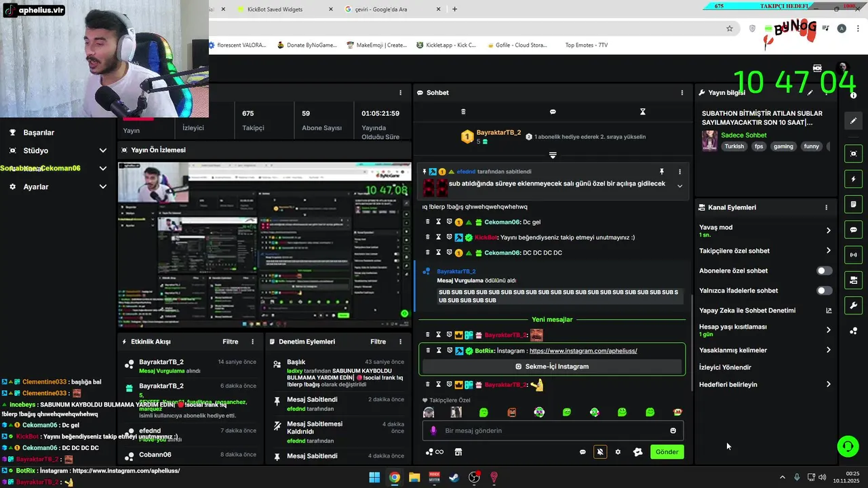Unpin the pinned chat message via pin icon
Image resolution: width=868 pixels, height=488 pixels.
662,171
